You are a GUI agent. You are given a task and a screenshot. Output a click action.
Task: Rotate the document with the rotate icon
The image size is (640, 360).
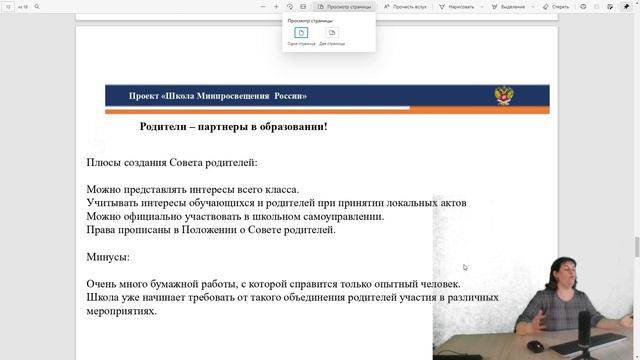290,7
